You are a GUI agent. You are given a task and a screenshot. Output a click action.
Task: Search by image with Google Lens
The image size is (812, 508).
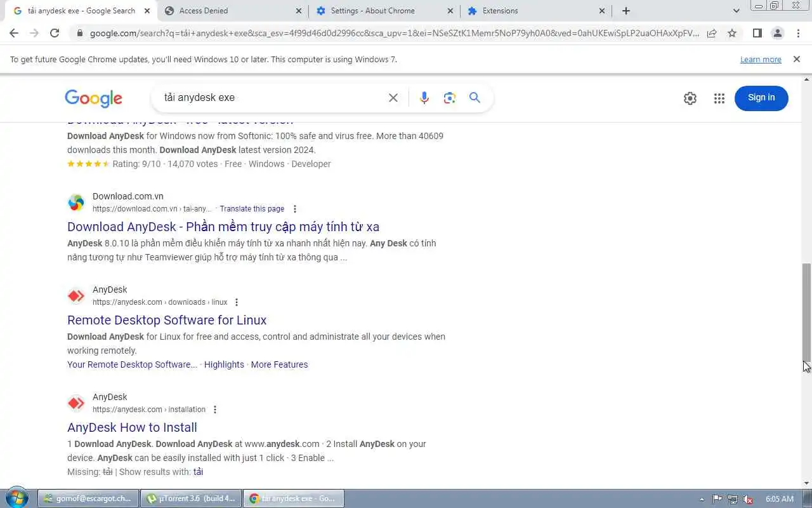[450, 98]
